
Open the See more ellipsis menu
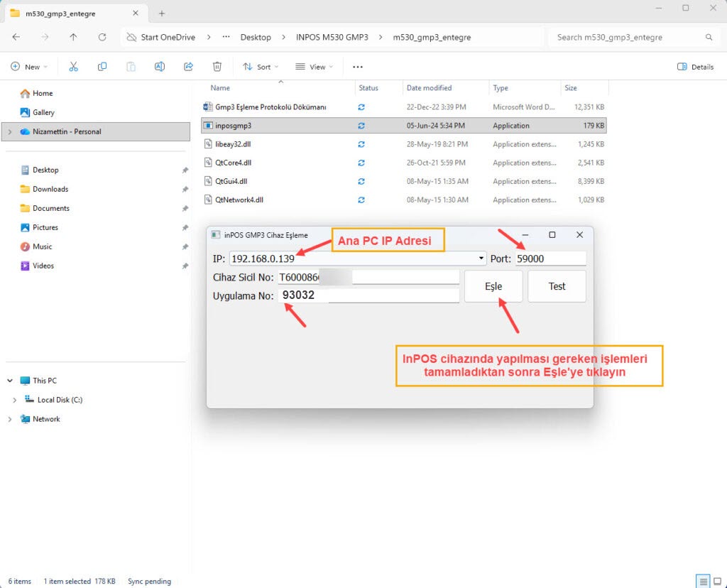click(x=358, y=67)
